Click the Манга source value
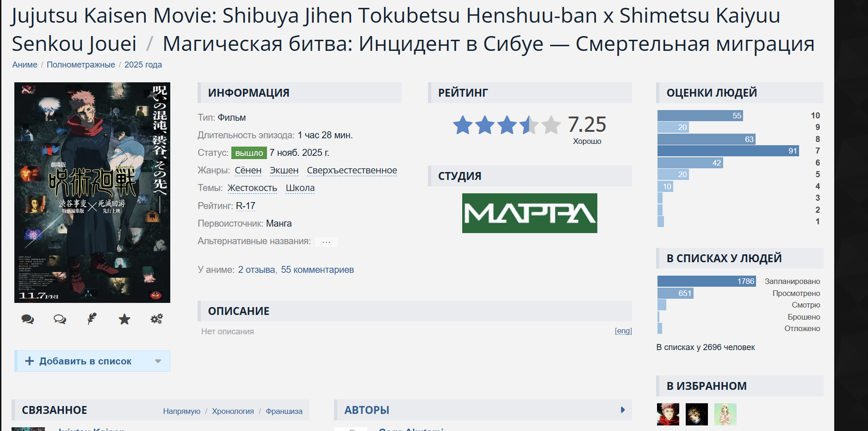 (279, 223)
